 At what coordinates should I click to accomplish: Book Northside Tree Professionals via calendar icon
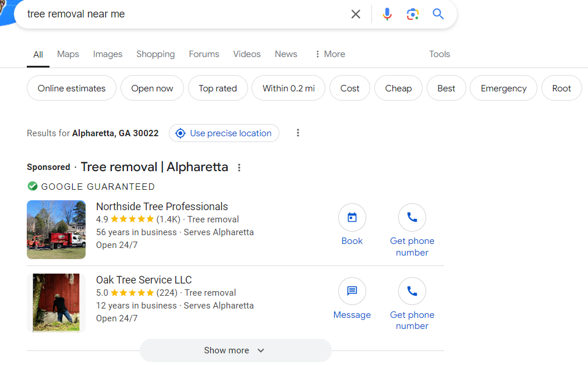352,218
